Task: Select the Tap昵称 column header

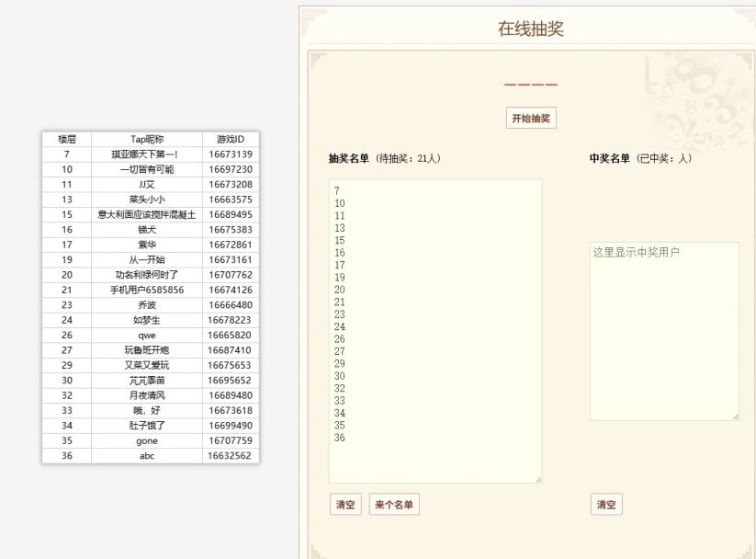Action: 147,139
